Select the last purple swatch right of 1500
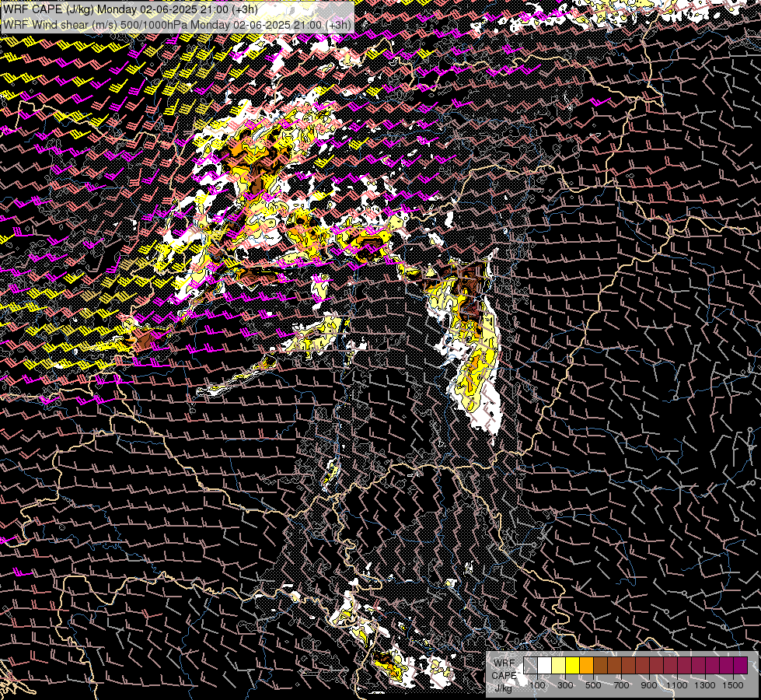 741,665
